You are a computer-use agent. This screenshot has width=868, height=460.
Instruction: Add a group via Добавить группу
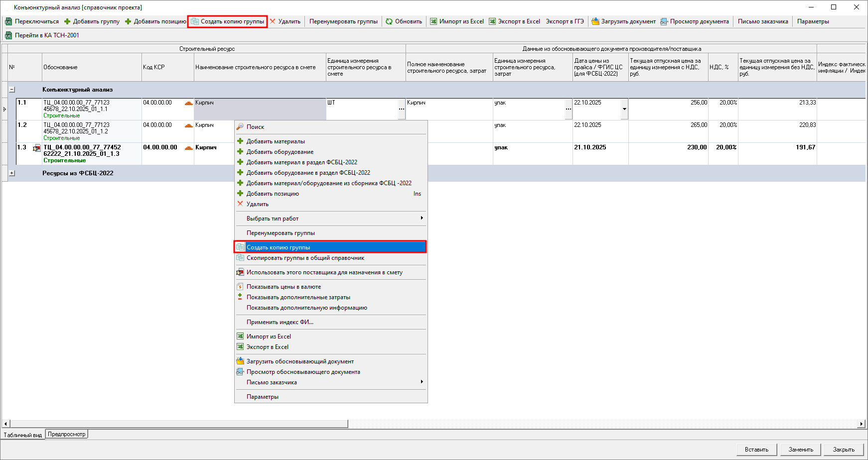tap(92, 21)
